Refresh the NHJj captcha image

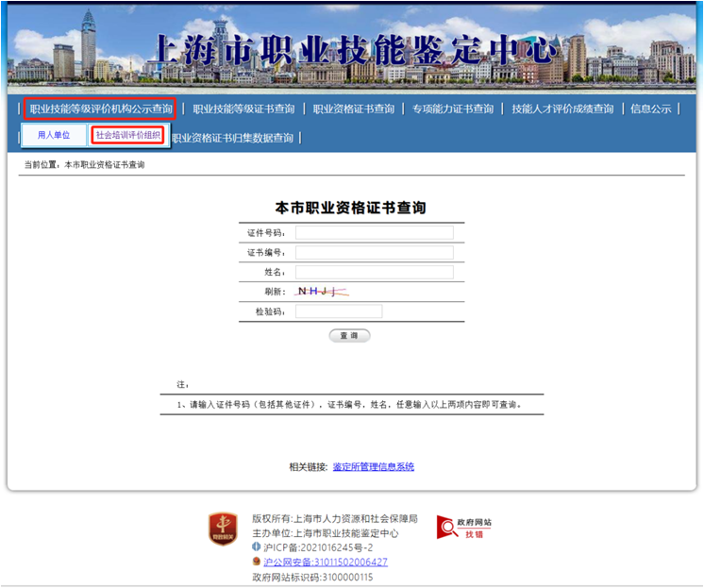point(323,292)
